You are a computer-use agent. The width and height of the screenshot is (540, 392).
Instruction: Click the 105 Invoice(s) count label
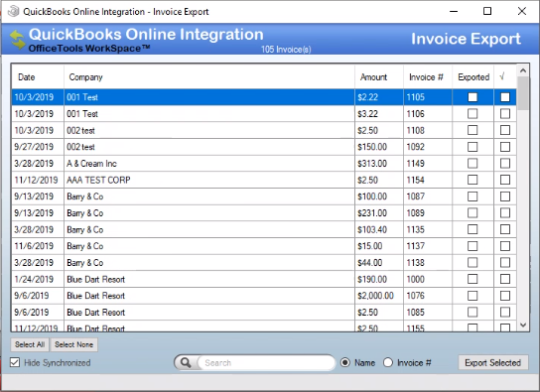click(x=286, y=50)
